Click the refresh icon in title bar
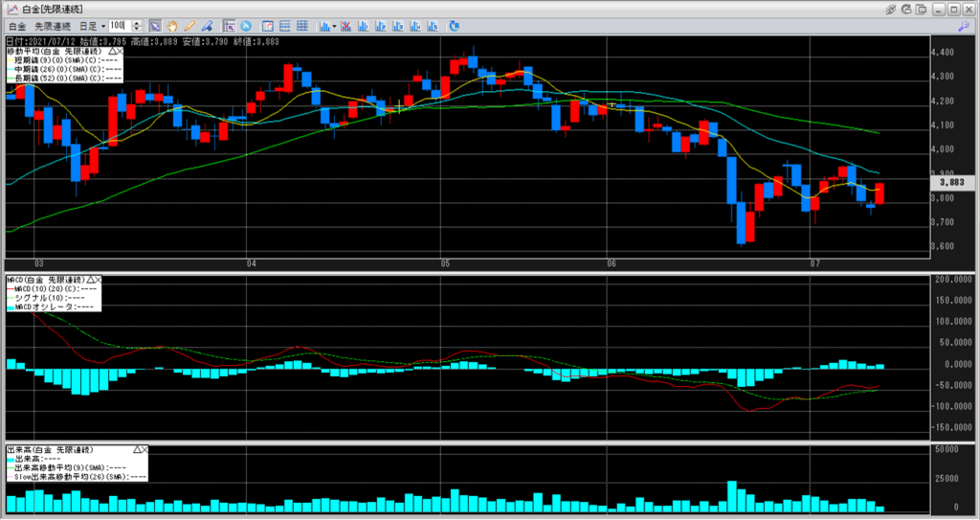The height and width of the screenshot is (520, 980). (x=906, y=10)
